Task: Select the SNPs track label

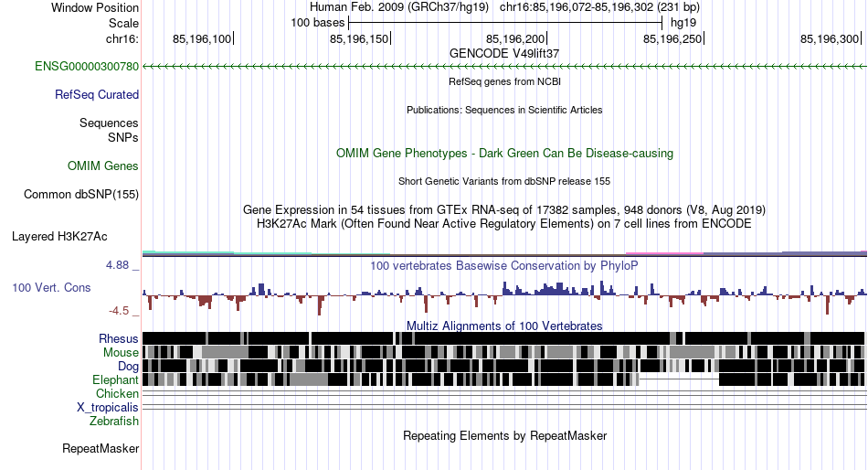Action: click(x=123, y=137)
